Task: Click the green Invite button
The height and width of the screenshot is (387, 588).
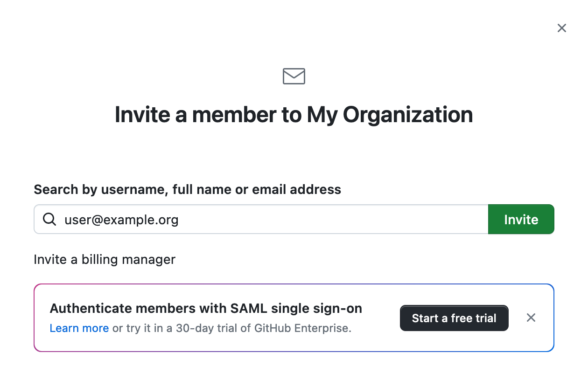Action: (521, 219)
